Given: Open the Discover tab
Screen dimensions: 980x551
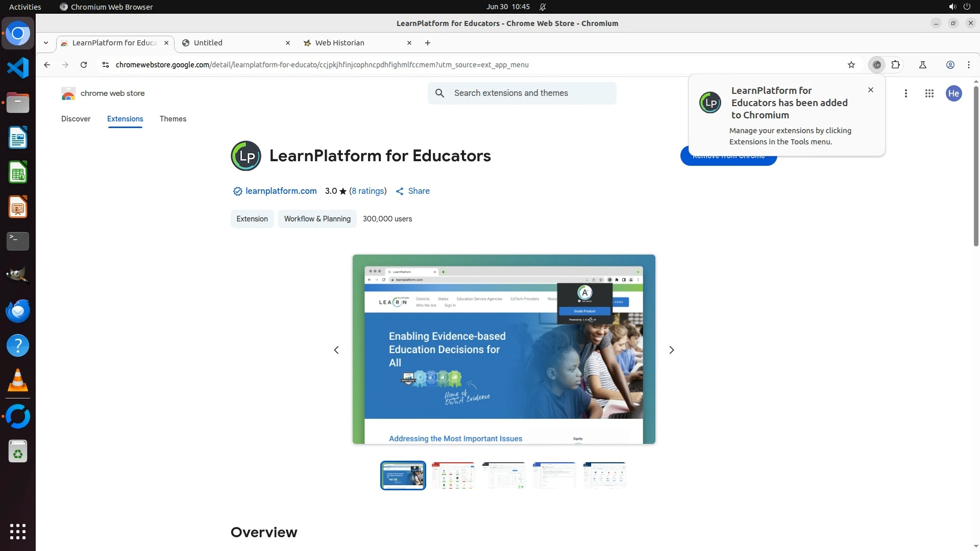Looking at the screenshot, I should click(x=76, y=119).
